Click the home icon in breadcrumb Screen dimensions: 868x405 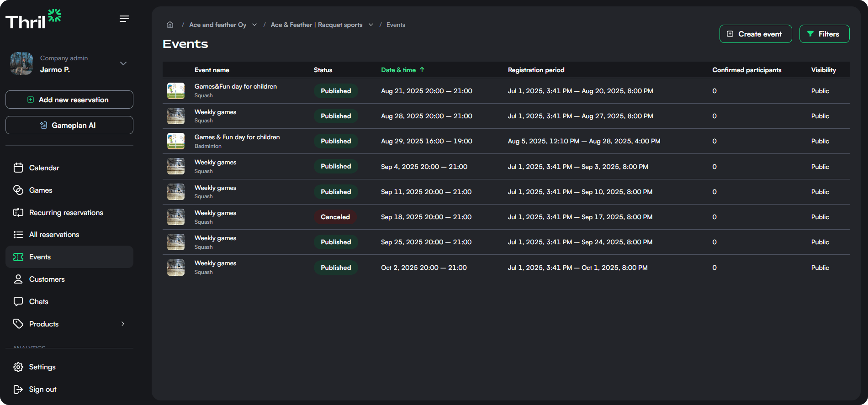point(170,25)
